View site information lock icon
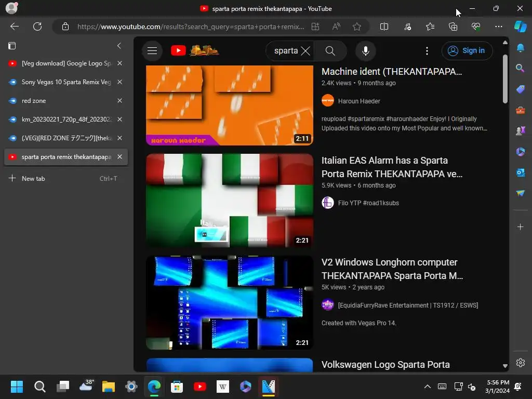Viewport: 532px width, 399px height. 65,26
